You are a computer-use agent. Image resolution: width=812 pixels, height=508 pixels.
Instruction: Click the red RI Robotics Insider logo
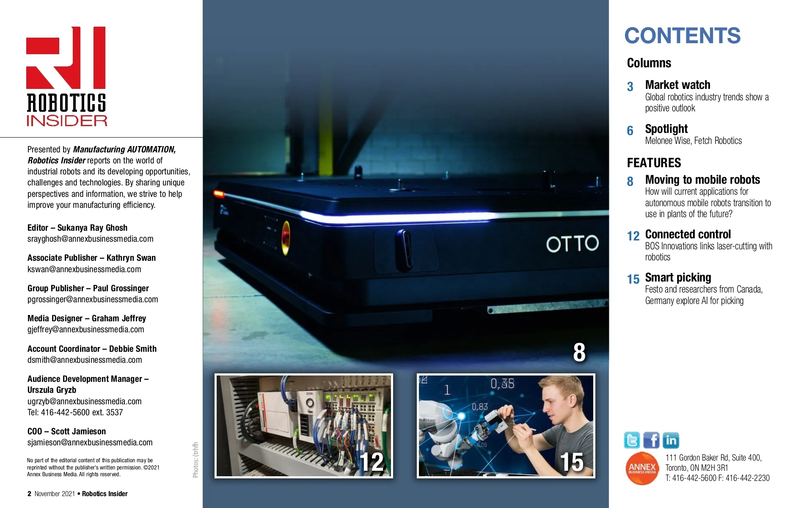(x=66, y=76)
